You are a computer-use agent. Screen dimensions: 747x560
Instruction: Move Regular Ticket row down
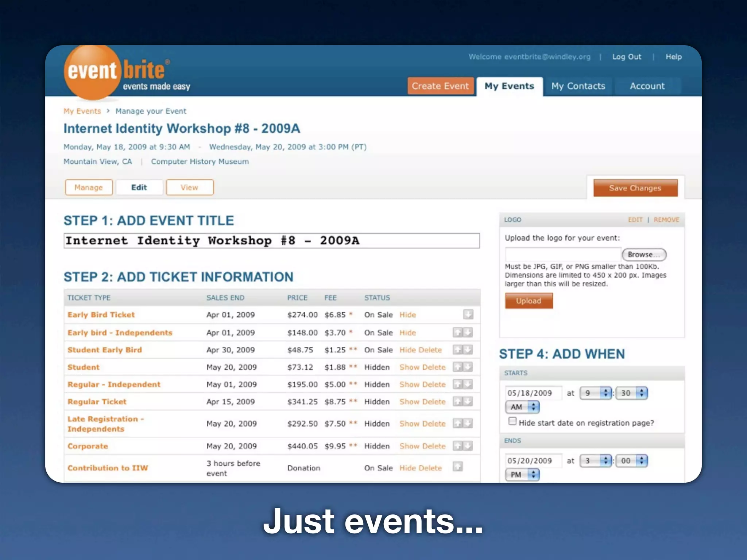(x=468, y=401)
